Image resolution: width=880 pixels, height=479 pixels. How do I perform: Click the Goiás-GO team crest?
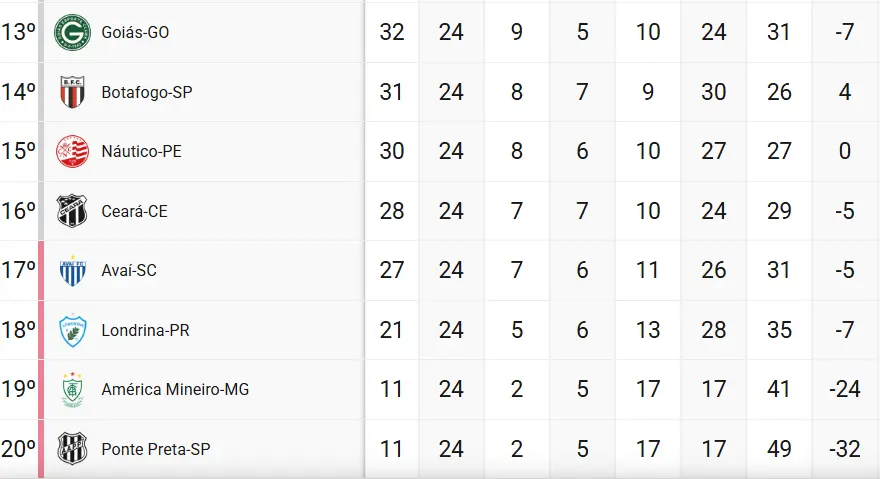pyautogui.click(x=72, y=32)
